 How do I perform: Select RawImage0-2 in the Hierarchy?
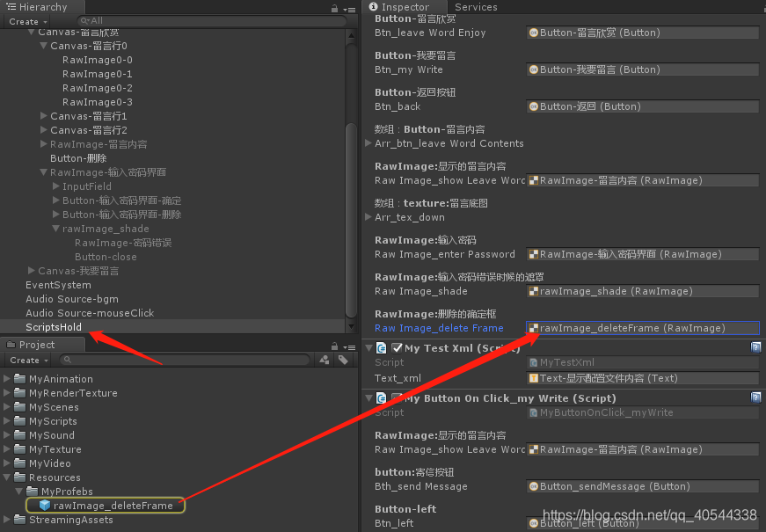pos(172,88)
